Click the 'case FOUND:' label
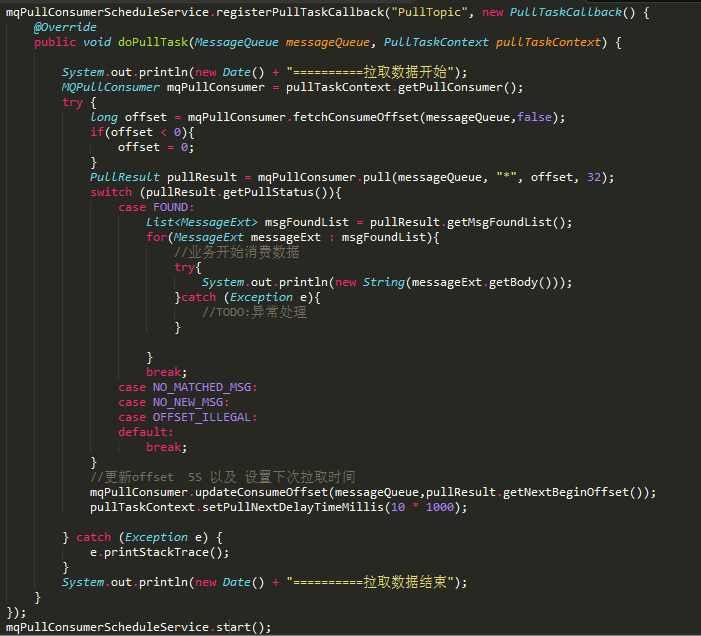701x636 pixels. pyautogui.click(x=156, y=207)
